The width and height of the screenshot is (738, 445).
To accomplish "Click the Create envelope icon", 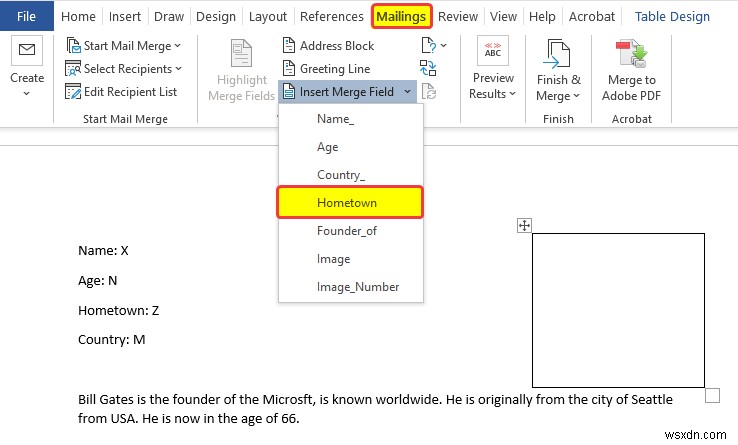I will (x=27, y=50).
